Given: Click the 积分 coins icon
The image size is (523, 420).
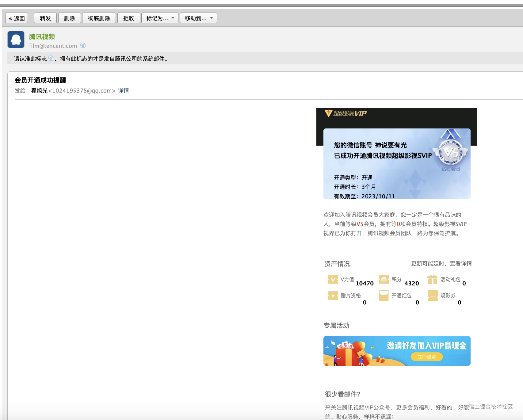Looking at the screenshot, I should coord(384,279).
